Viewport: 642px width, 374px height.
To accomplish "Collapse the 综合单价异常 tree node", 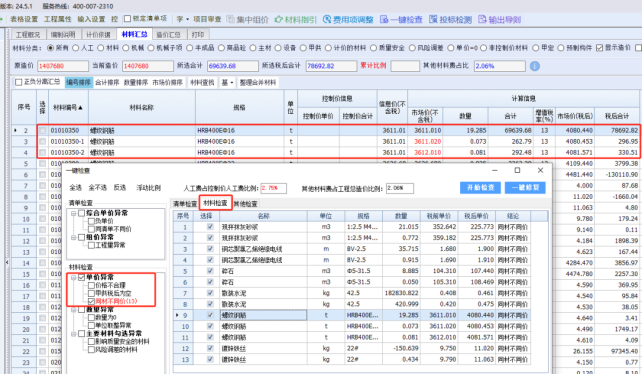I will pos(73,213).
